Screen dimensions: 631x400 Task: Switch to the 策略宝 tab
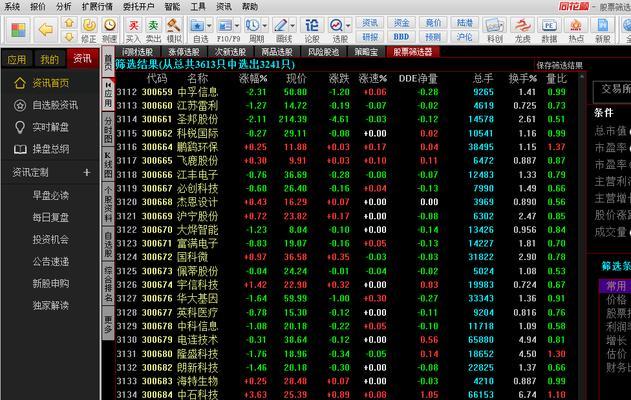[366, 52]
